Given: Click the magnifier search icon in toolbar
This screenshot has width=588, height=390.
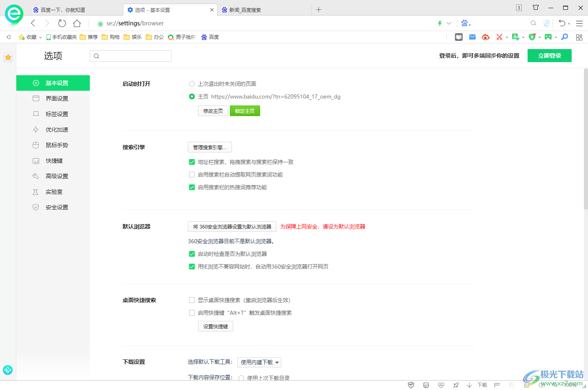Looking at the screenshot, I should point(533,23).
